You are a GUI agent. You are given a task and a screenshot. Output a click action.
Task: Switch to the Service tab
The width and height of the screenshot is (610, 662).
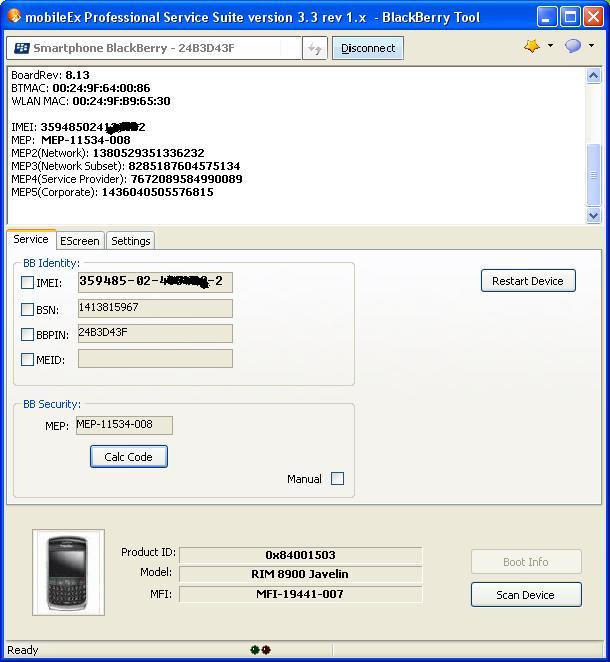point(31,239)
